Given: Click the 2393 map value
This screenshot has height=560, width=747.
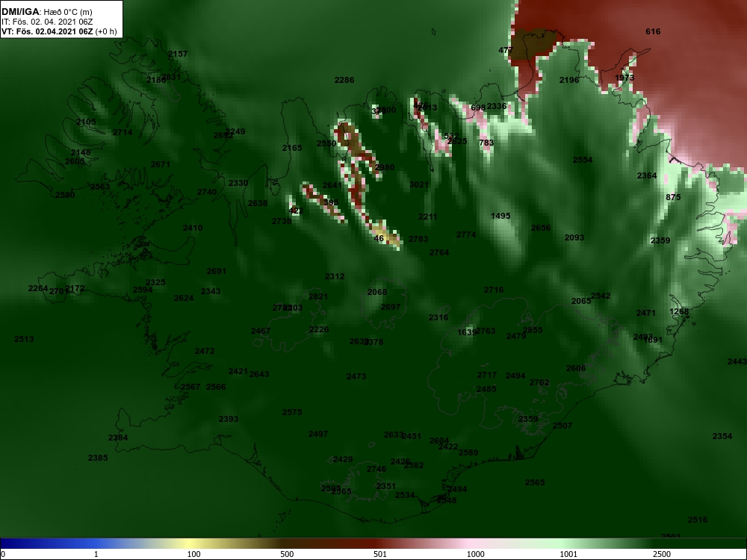Looking at the screenshot, I should coord(229,419).
